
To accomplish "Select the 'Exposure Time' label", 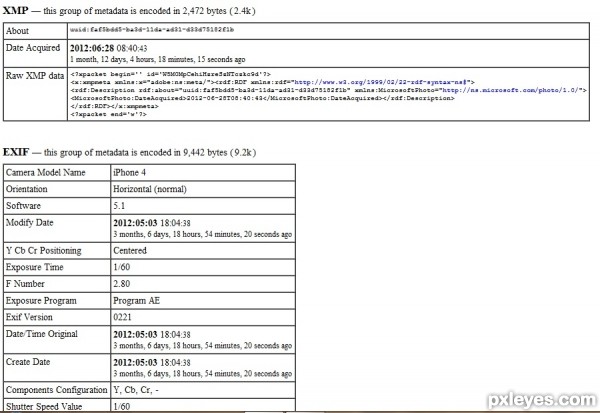I will point(34,267).
